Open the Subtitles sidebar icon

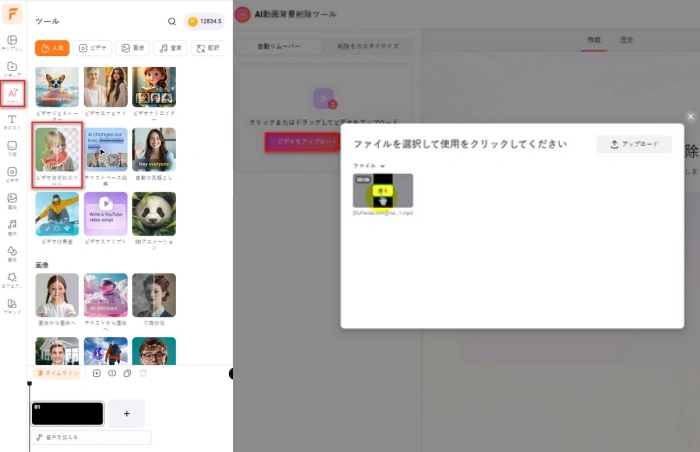pos(12,148)
